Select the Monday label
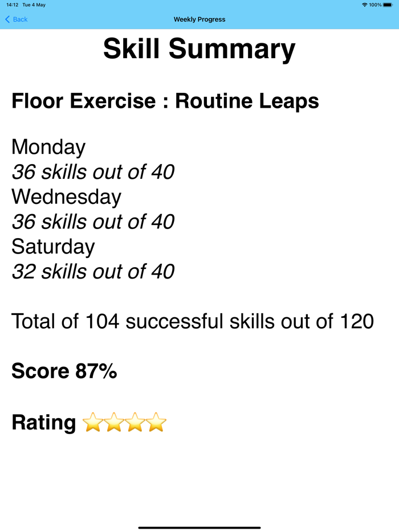 pyautogui.click(x=48, y=147)
